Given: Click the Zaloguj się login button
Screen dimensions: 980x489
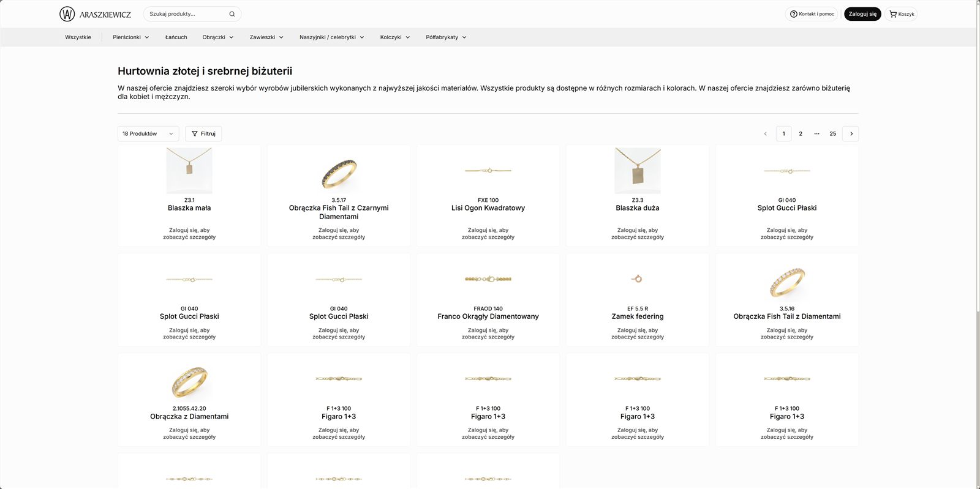Looking at the screenshot, I should pyautogui.click(x=862, y=14).
